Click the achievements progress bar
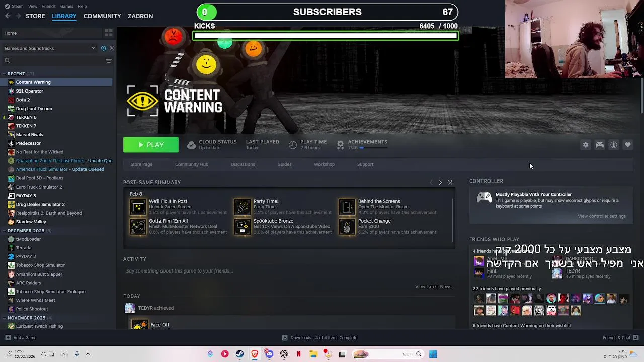The image size is (644, 362). click(x=373, y=148)
